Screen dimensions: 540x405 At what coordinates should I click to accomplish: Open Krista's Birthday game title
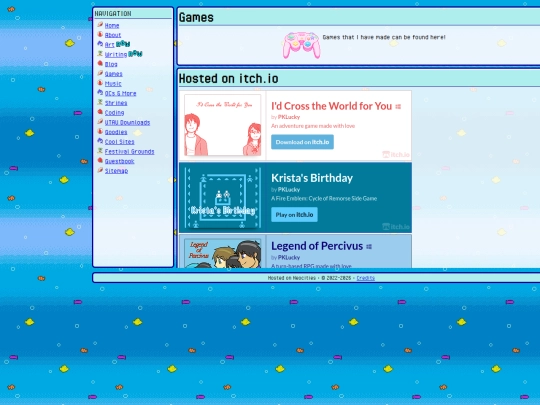pos(312,178)
